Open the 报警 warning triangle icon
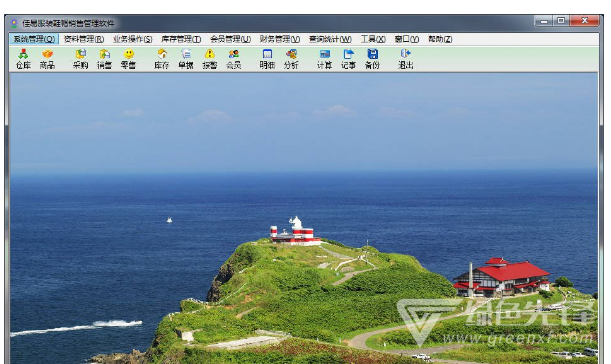Screen dimensions: 611x364 point(210,59)
